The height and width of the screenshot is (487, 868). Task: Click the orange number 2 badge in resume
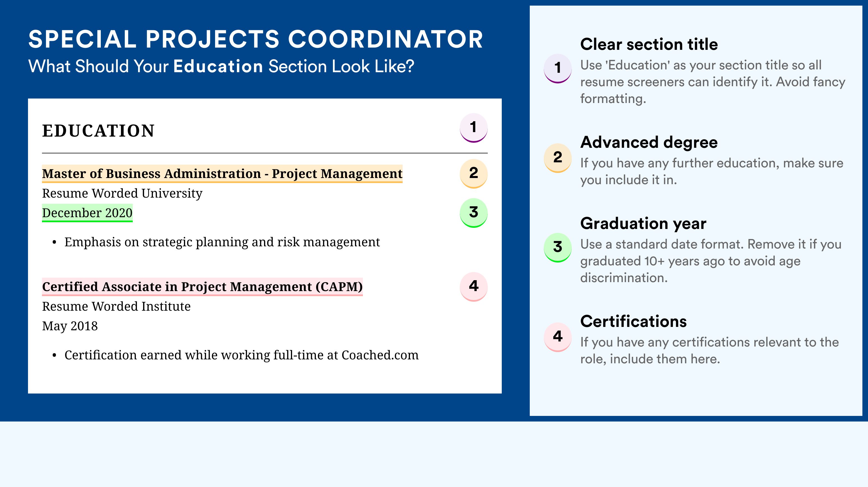[x=473, y=174]
